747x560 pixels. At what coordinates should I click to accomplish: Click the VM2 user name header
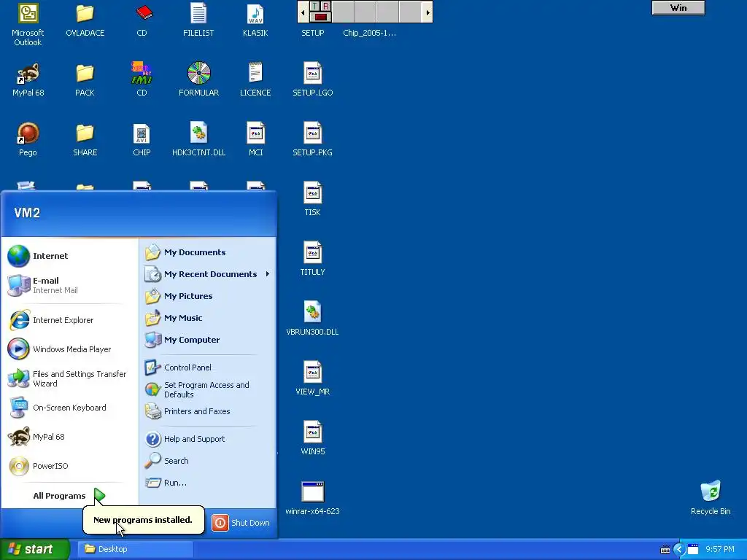tap(27, 212)
